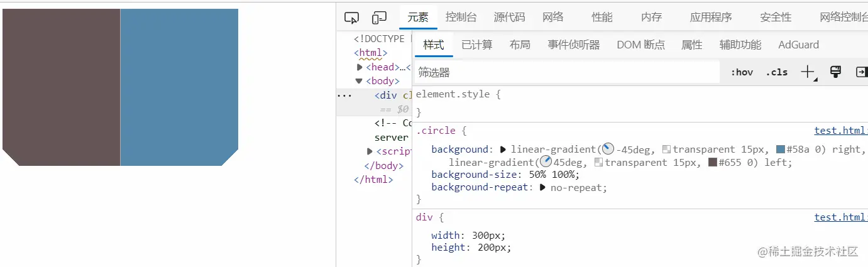This screenshot has width=868, height=267.
Task: Expand the background-repeat property triangle
Action: [x=542, y=187]
